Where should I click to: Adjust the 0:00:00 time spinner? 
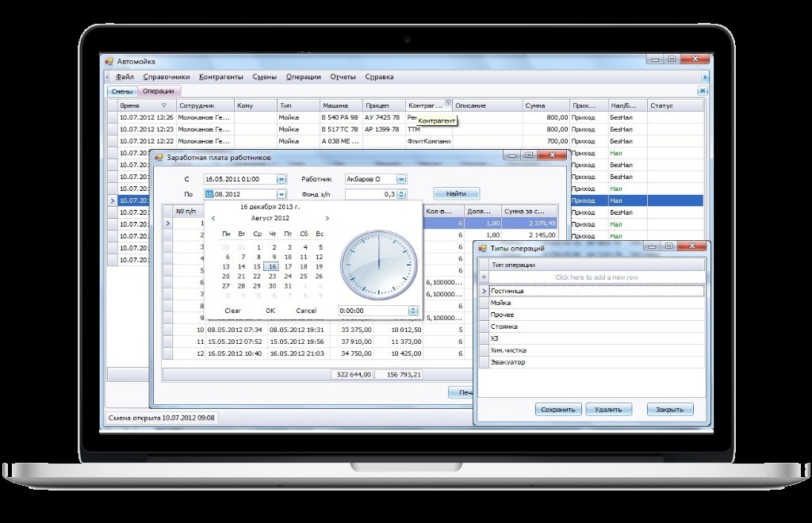[412, 311]
